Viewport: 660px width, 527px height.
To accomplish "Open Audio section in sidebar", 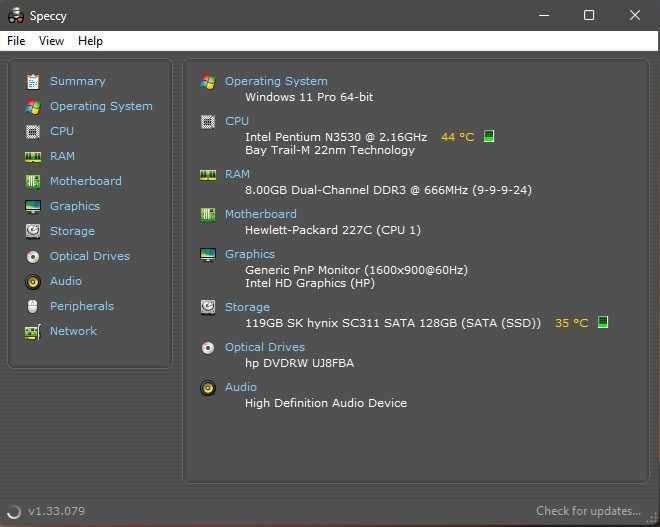I will coord(66,281).
